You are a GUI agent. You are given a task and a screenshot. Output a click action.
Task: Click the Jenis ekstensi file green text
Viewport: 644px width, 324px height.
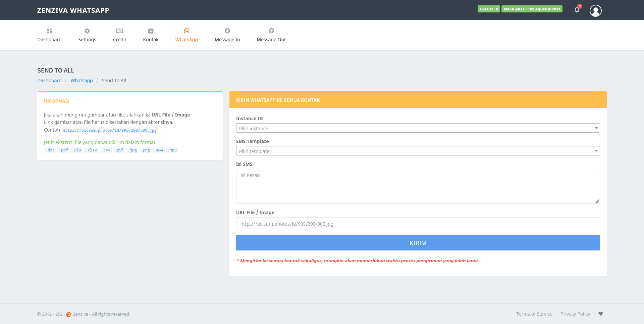click(100, 142)
